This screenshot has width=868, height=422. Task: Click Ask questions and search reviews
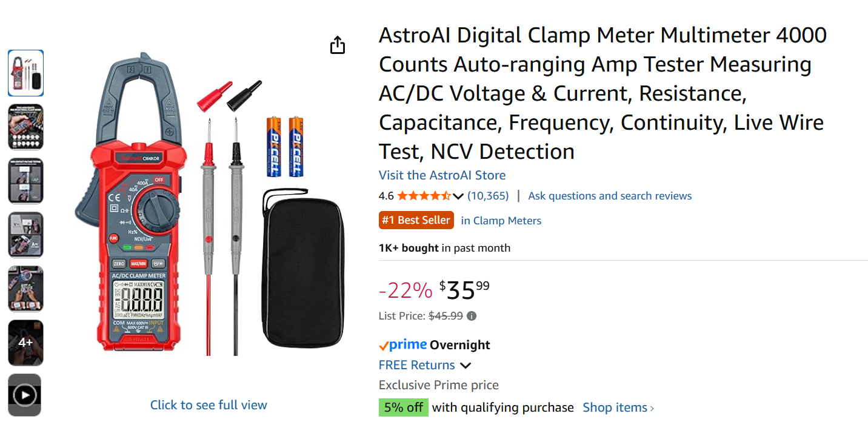pyautogui.click(x=610, y=196)
